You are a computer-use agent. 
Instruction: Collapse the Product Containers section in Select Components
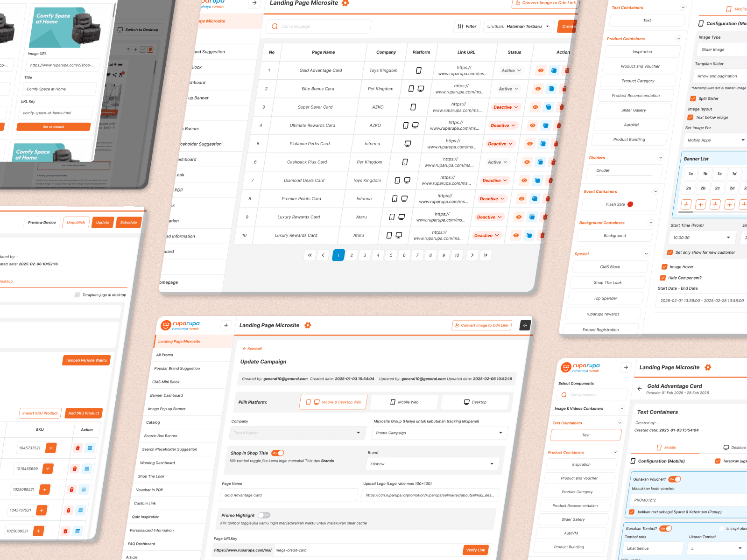pyautogui.click(x=615, y=452)
